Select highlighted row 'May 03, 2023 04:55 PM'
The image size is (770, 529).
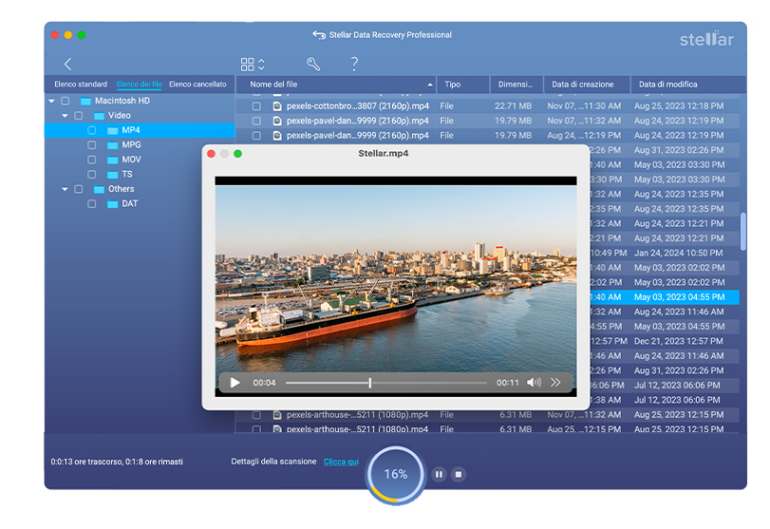679,297
